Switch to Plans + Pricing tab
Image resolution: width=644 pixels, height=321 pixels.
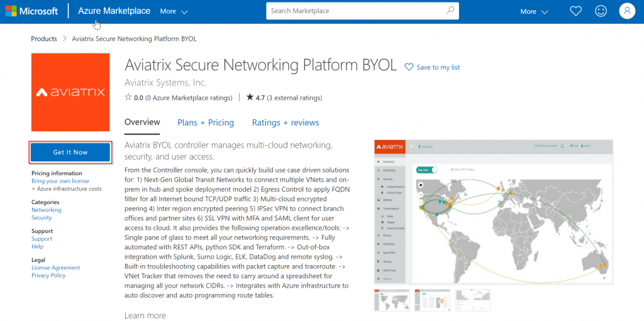(x=206, y=122)
